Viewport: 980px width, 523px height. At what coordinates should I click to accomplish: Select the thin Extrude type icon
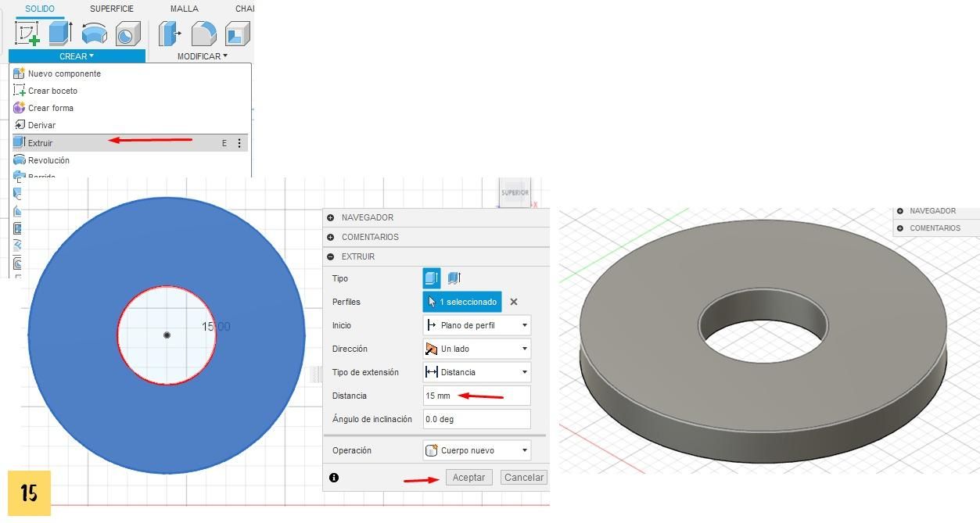(454, 278)
